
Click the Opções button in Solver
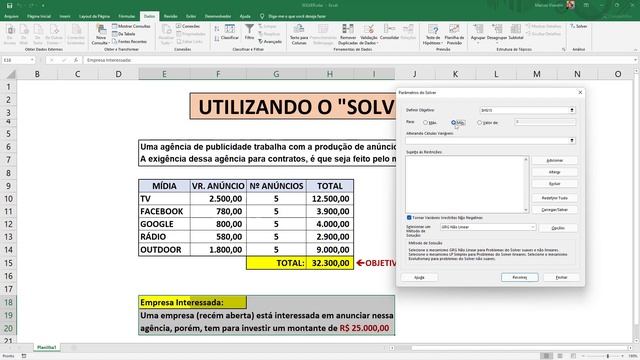(x=558, y=228)
